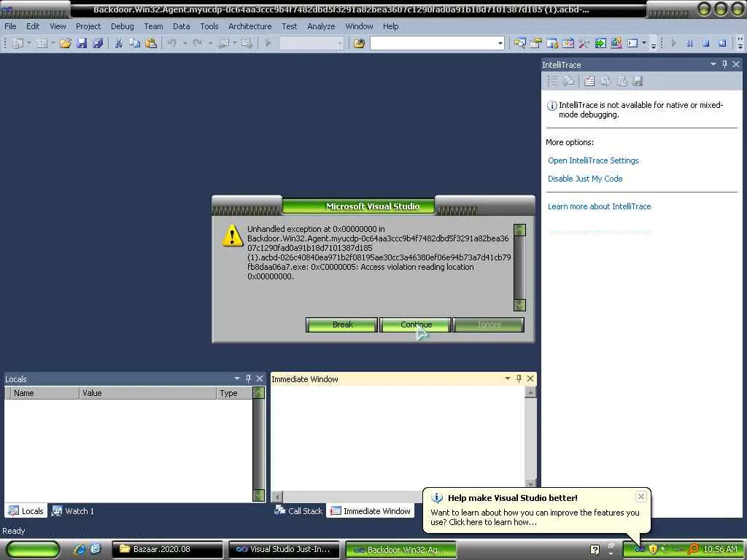Open Immediate Window position dropdown arrow
The image size is (747, 560).
tap(508, 378)
